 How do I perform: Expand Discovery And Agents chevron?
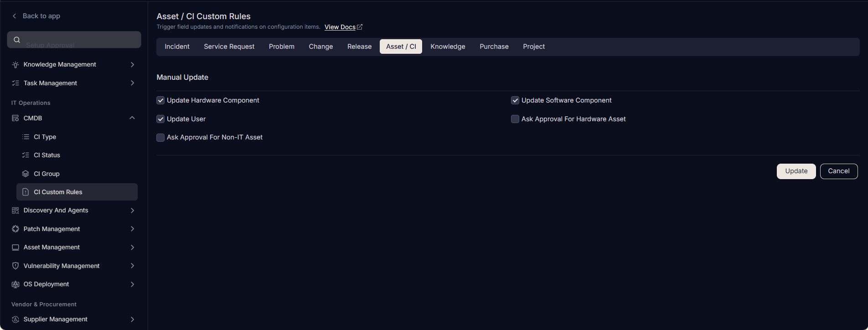pos(132,210)
